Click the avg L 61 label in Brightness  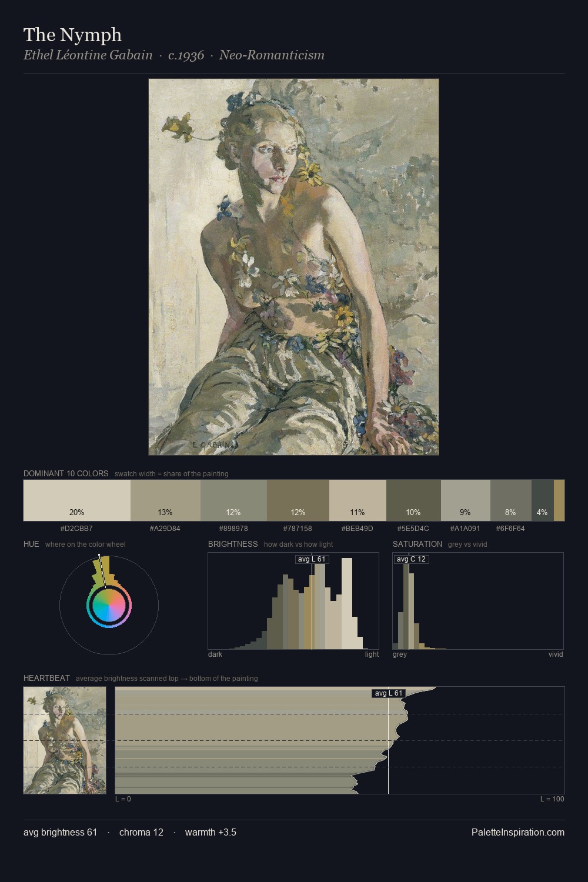[x=312, y=559]
